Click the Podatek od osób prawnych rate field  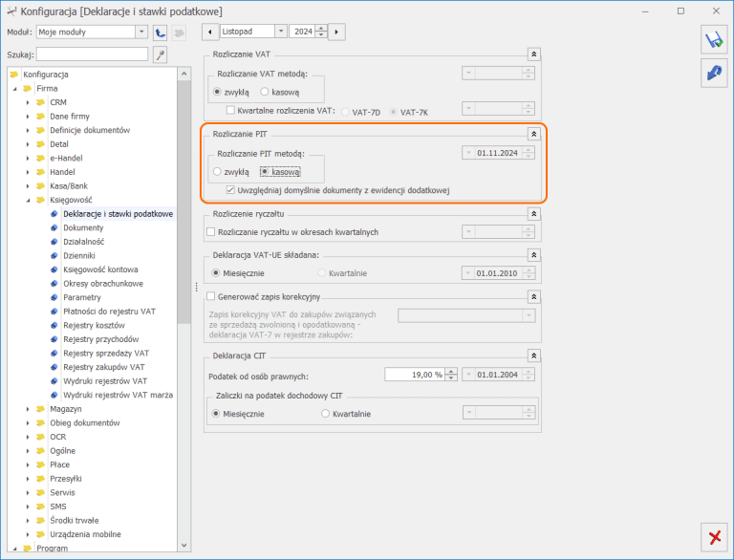click(x=415, y=375)
